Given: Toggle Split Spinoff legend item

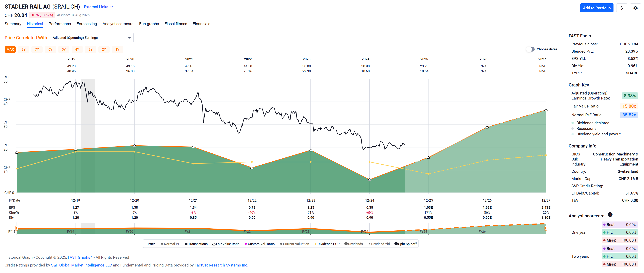Looking at the screenshot, I should [406, 244].
